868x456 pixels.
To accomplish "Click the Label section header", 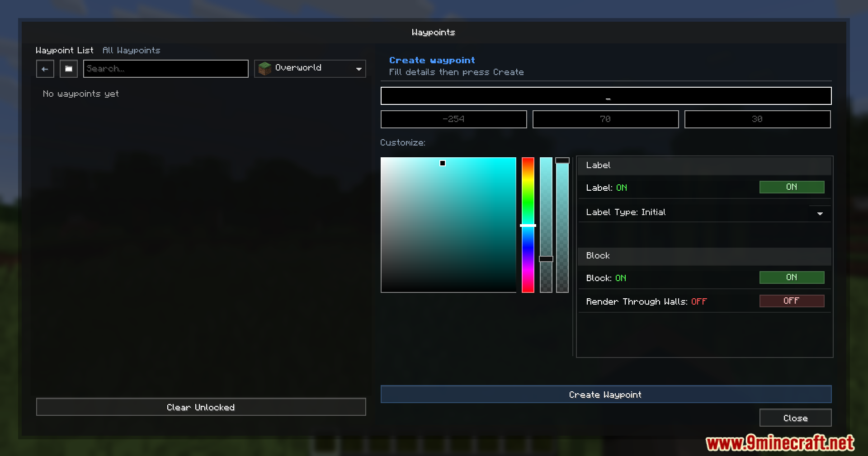I will coord(705,166).
